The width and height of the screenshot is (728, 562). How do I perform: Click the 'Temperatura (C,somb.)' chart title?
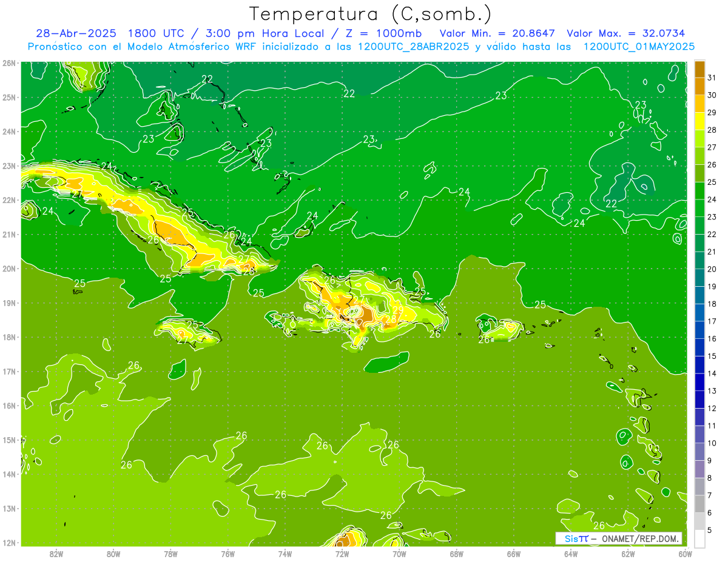pyautogui.click(x=371, y=14)
